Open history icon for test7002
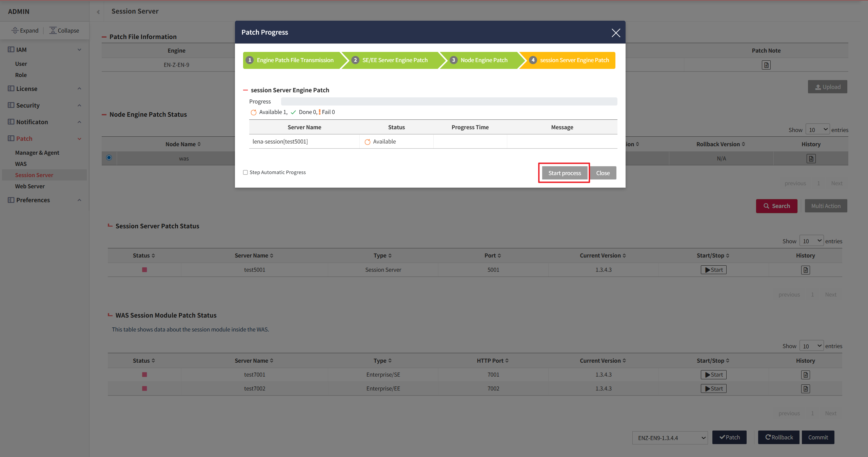This screenshot has height=457, width=868. (x=806, y=389)
